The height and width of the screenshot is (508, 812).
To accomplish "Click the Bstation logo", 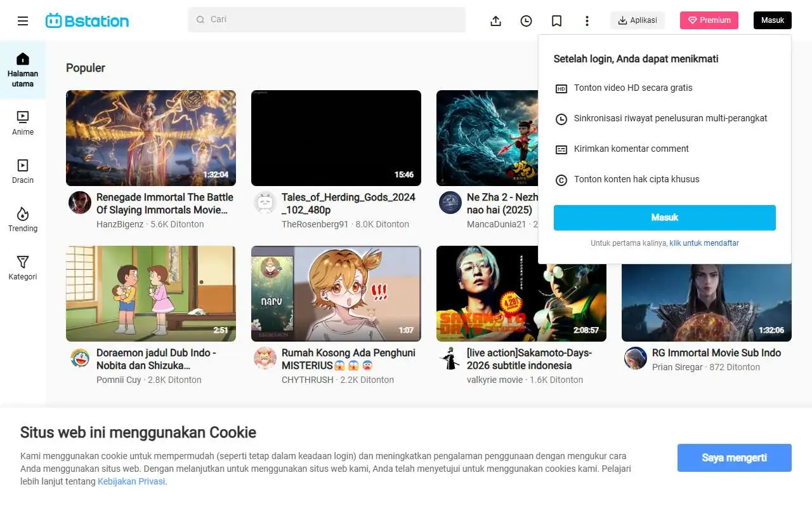I will coord(87,20).
